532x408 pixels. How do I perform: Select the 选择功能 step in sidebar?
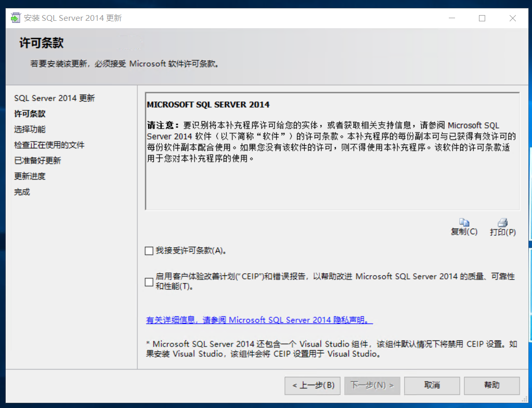click(x=30, y=130)
